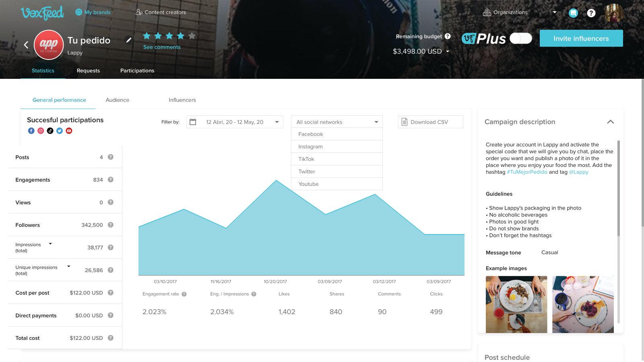Open the help question mark icon
Screen dimensions: 644x362
tap(591, 12)
